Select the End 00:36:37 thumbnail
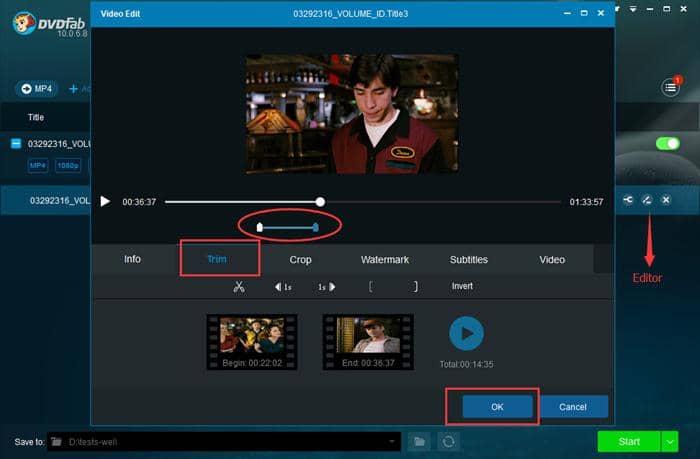 click(x=368, y=342)
